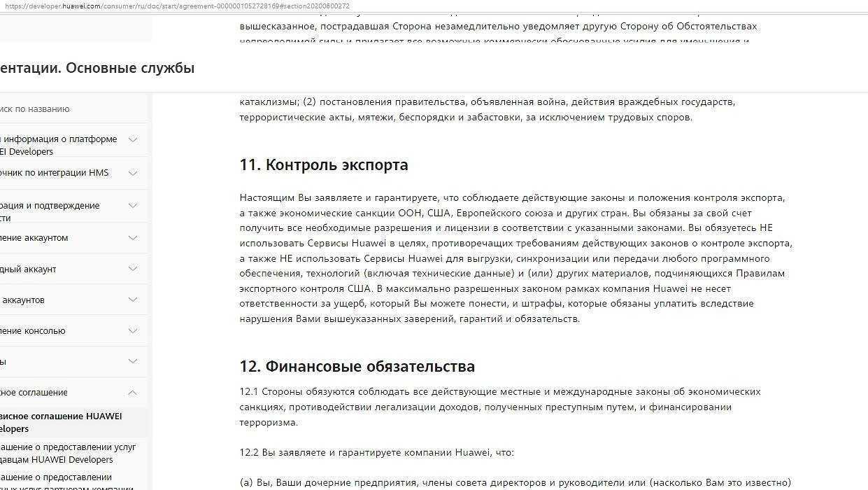Screen dimensions: 868x490
Task: Collapse the agreement section with the up chevron
Action: click(x=132, y=393)
